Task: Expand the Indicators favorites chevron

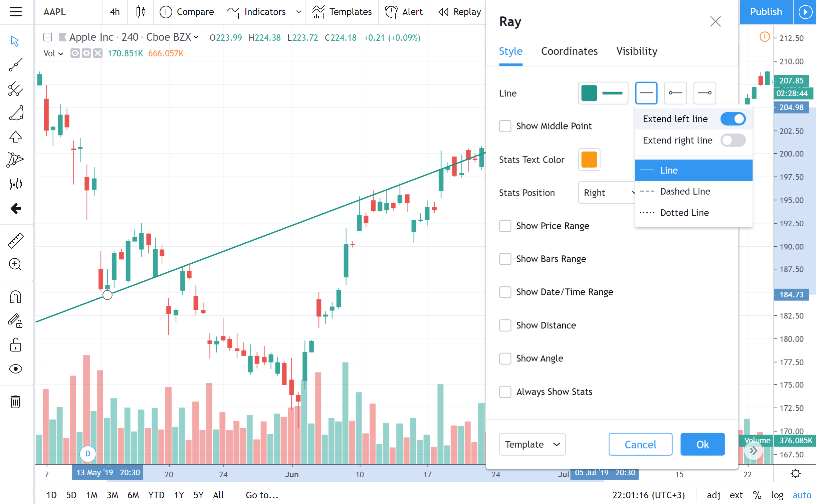Action: click(x=298, y=12)
